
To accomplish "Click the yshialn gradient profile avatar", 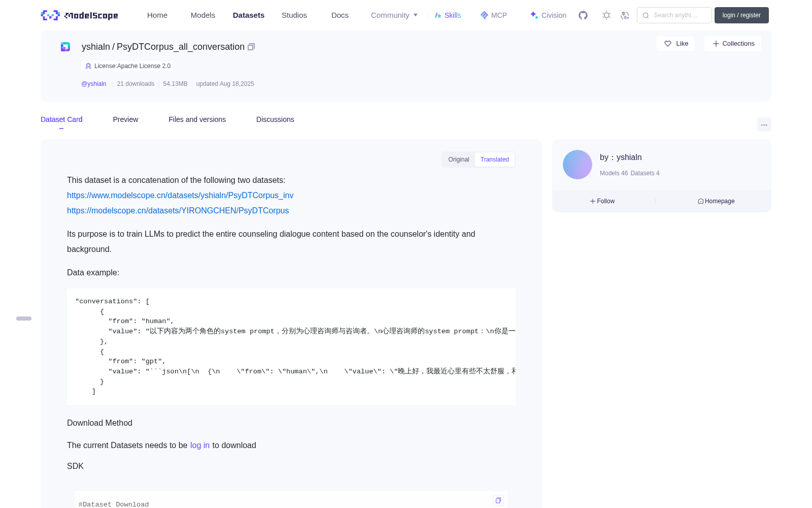I will pyautogui.click(x=578, y=165).
